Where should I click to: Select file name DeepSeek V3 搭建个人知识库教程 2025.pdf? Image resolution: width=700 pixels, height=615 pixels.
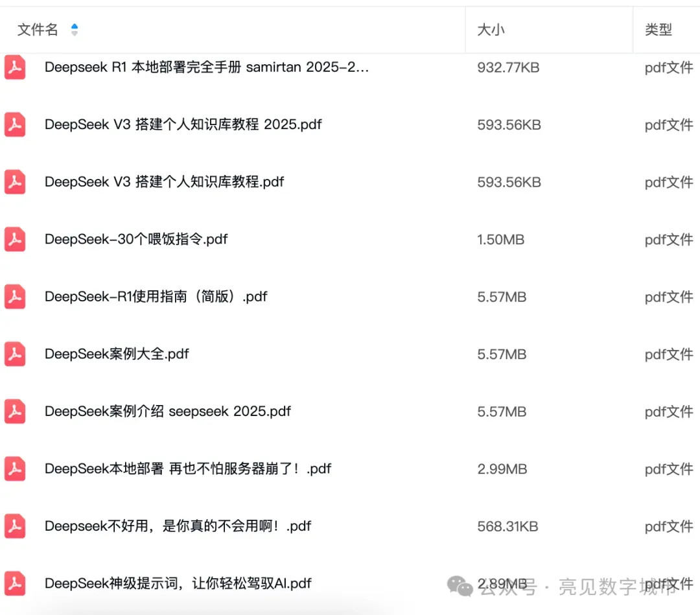[183, 124]
